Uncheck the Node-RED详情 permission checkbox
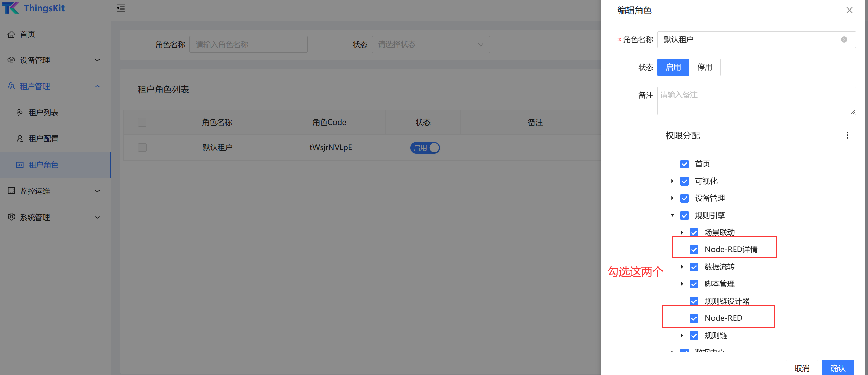868x375 pixels. pos(694,250)
